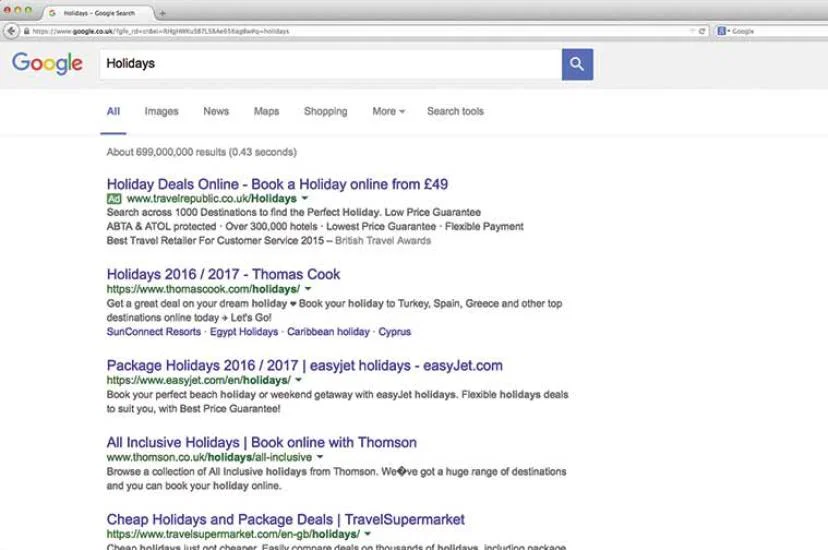Click the www.travelrepublic.co.uk/Holidays URL text
The height and width of the screenshot is (550, 828).
tap(212, 198)
